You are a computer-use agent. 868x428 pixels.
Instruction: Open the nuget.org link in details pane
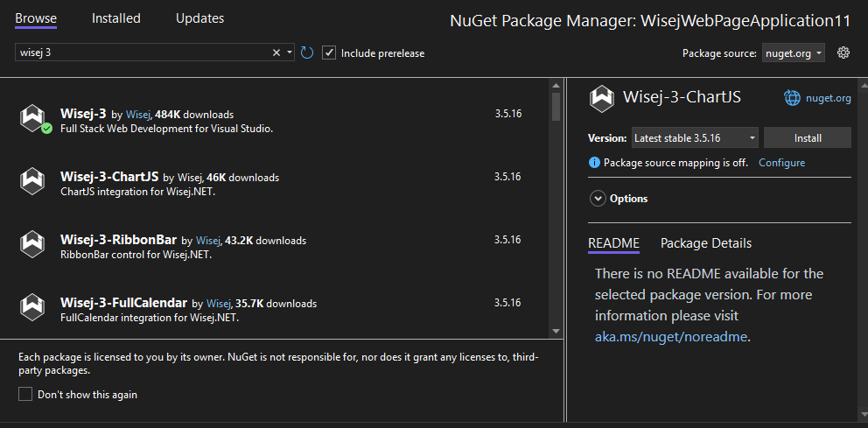828,98
